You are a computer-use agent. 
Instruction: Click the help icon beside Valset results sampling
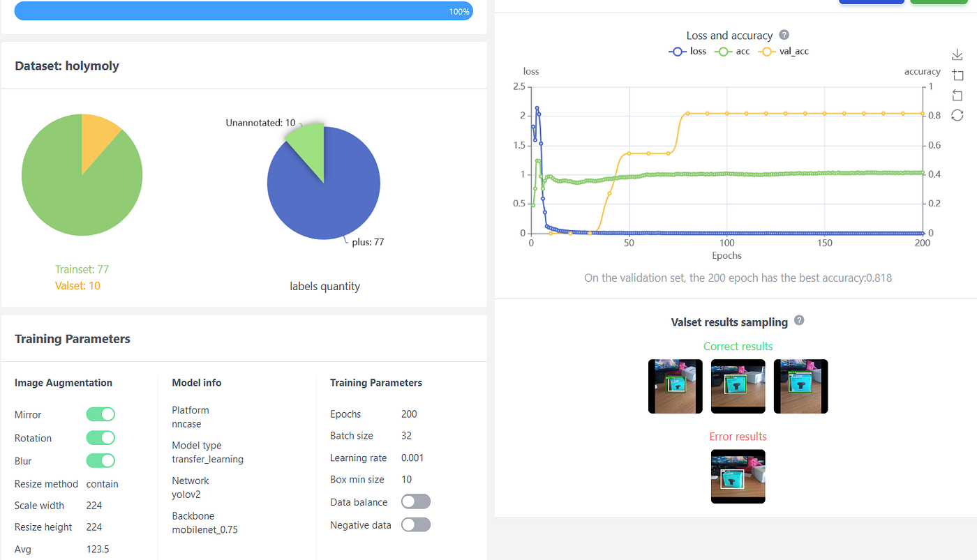[799, 321]
